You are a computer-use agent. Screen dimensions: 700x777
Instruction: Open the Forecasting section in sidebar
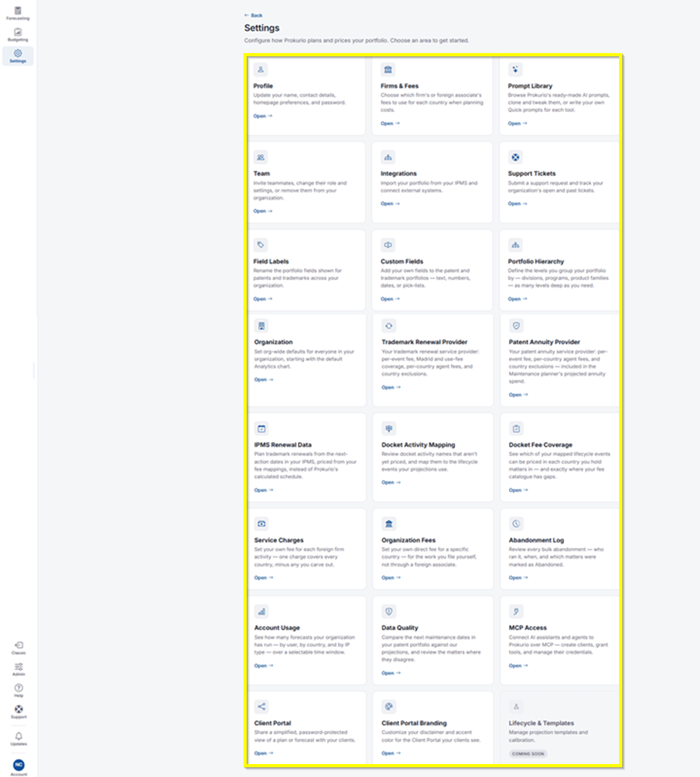[17, 13]
